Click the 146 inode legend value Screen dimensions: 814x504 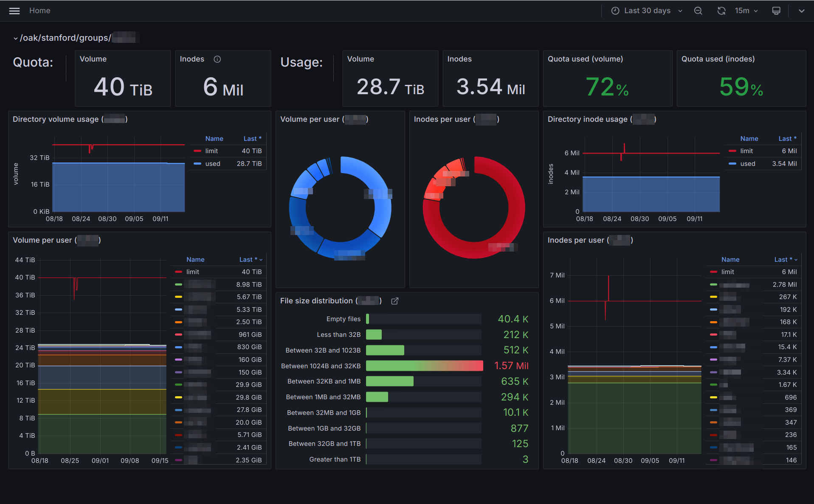pos(791,460)
